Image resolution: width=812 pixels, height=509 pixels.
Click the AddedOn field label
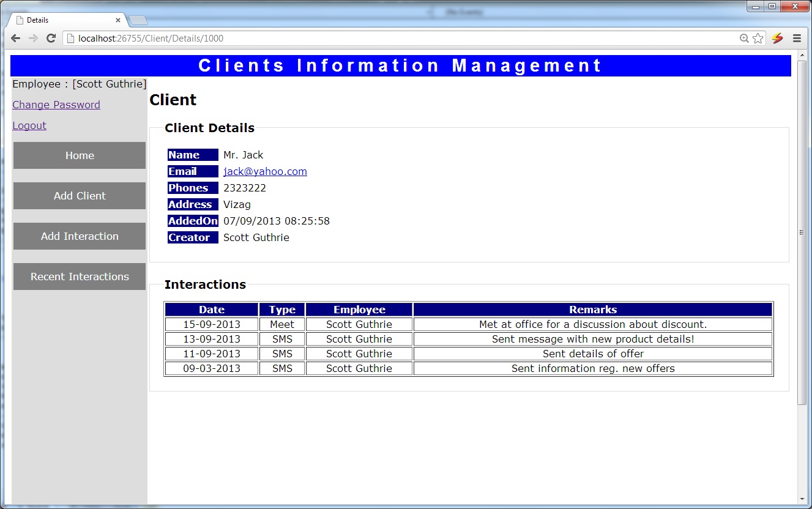click(x=193, y=221)
